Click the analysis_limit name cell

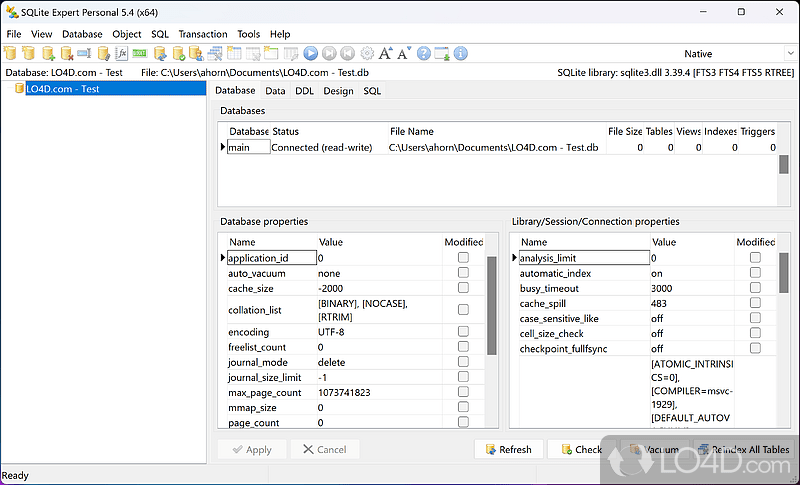584,258
